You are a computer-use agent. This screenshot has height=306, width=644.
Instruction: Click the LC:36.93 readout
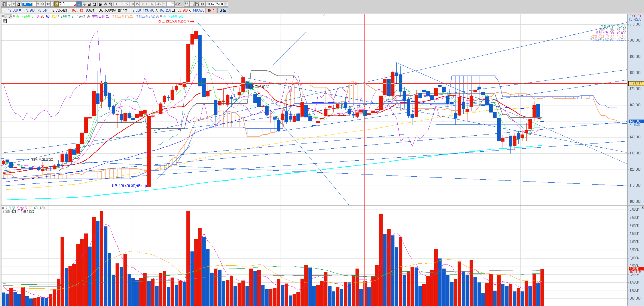(x=634, y=16)
